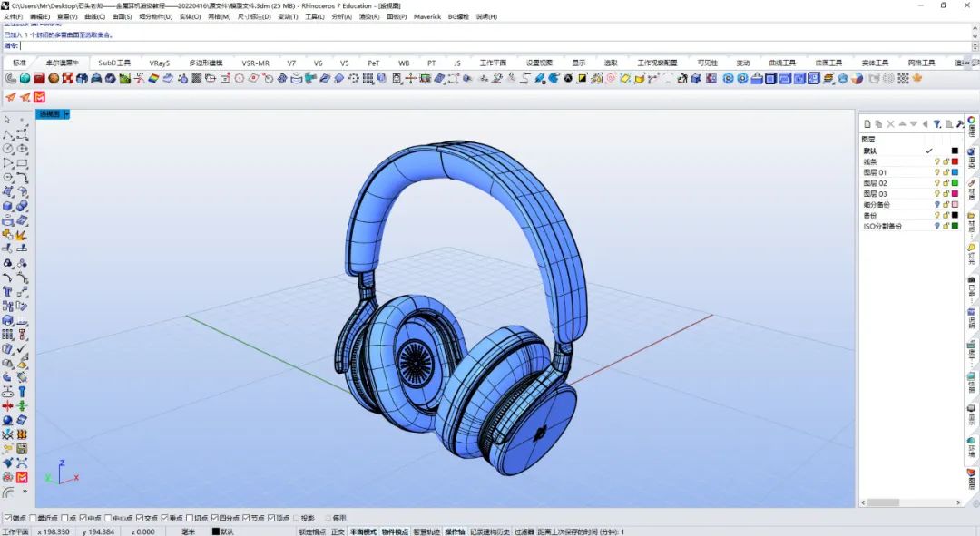Click the delete layer X icon
Viewport: 980px width, 536px height.
coord(891,124)
